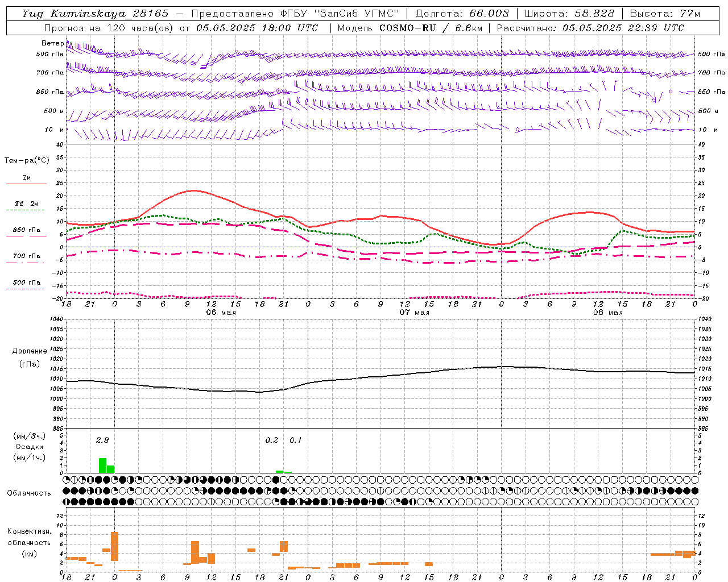Click the longitude value Долгота: 66.003
This screenshot has width=728, height=582.
click(462, 14)
